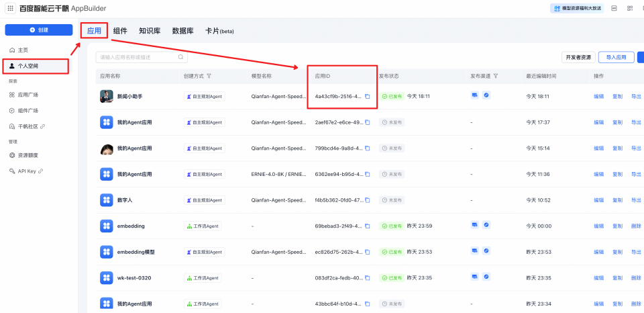Switch to the 应用 tab
Screen dimensions: 644x313
tap(94, 31)
